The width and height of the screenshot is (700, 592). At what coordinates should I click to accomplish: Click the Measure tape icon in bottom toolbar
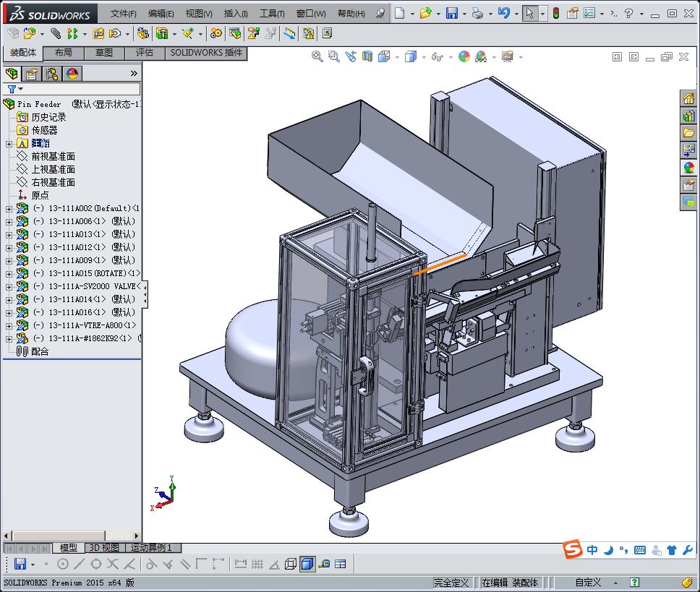pyautogui.click(x=325, y=564)
